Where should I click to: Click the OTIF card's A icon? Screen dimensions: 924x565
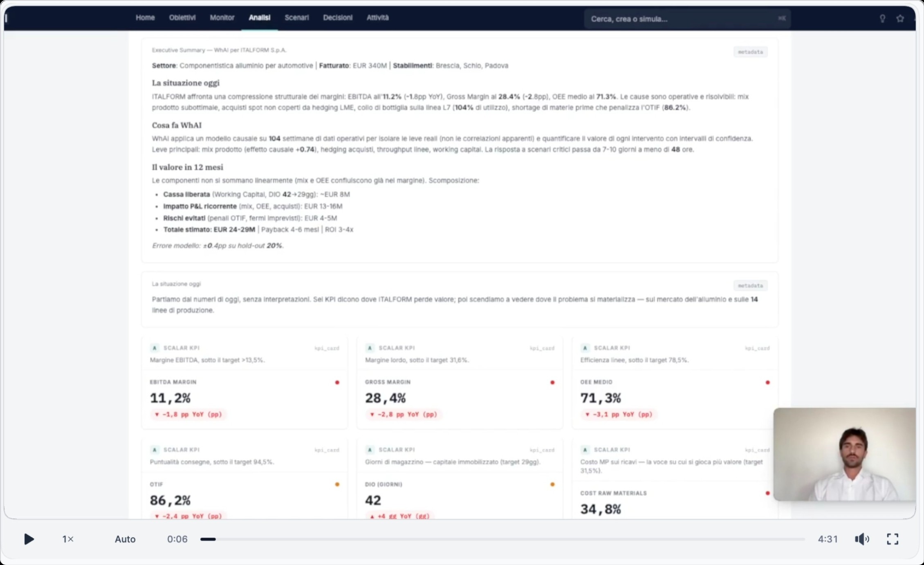coord(155,450)
